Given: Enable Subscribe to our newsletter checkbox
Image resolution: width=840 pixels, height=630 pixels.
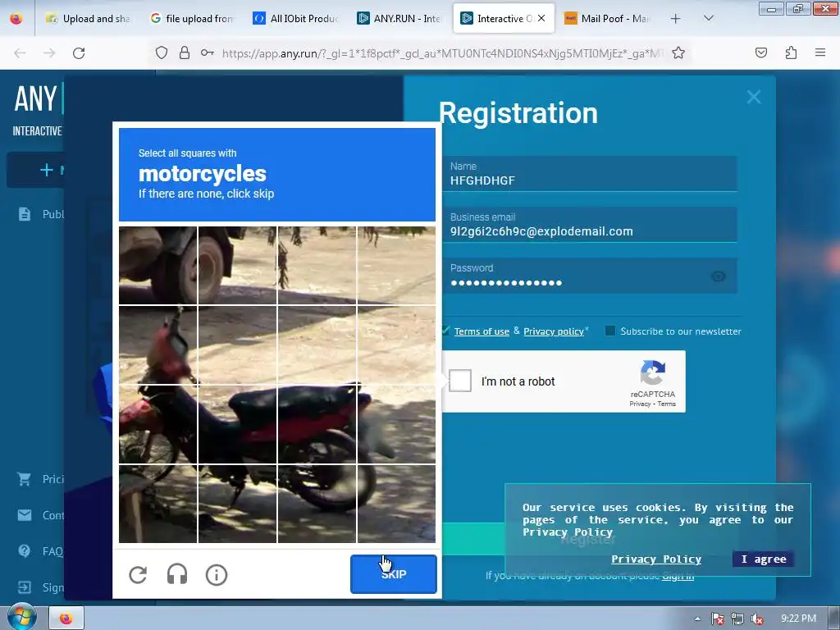Looking at the screenshot, I should tap(609, 331).
